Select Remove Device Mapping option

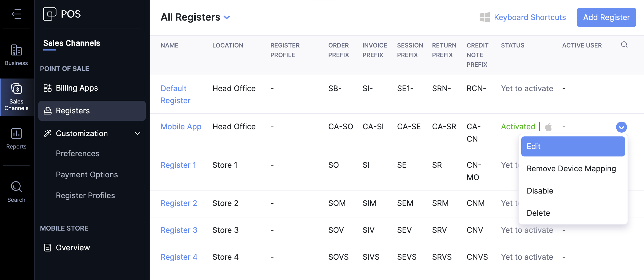click(x=571, y=169)
